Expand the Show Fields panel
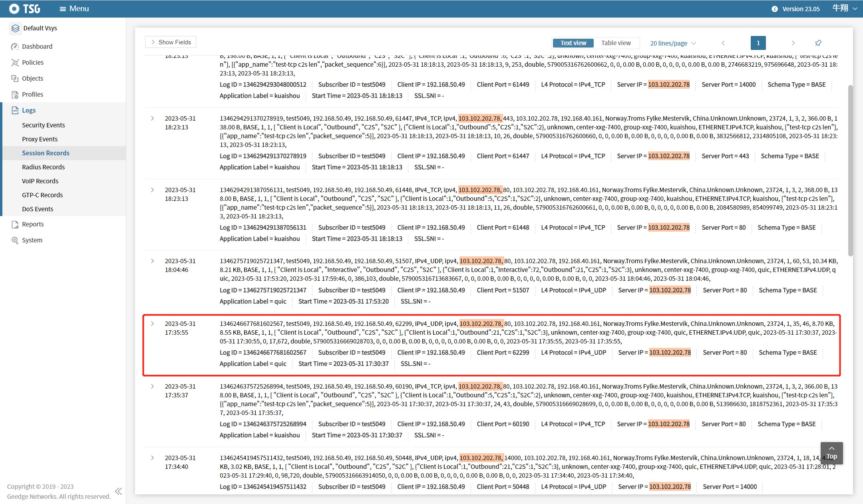 coord(171,42)
